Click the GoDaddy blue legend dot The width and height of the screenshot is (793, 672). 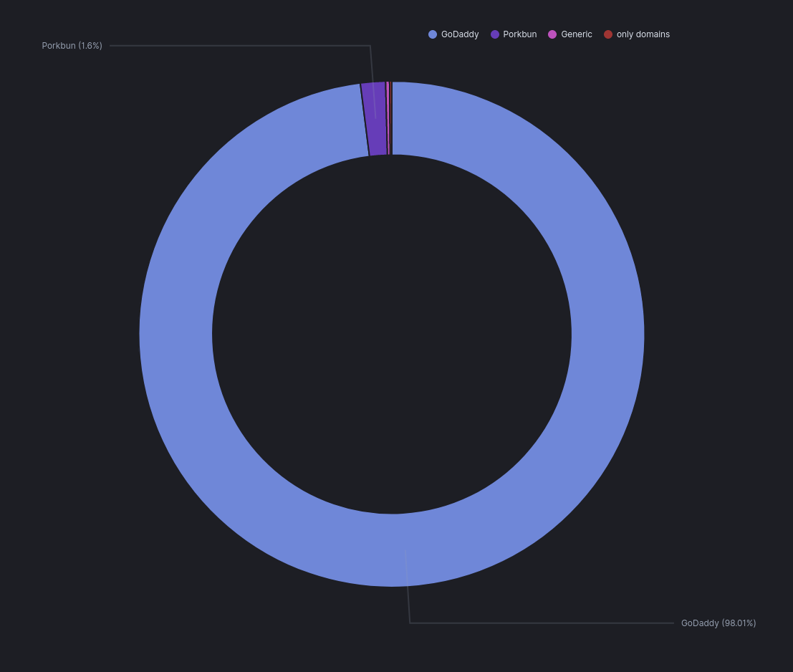[433, 34]
